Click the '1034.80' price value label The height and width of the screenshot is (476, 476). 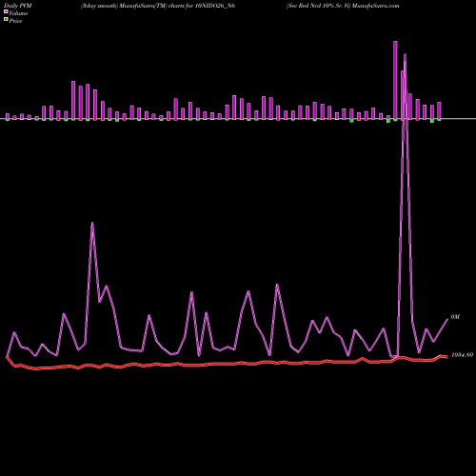462,355
